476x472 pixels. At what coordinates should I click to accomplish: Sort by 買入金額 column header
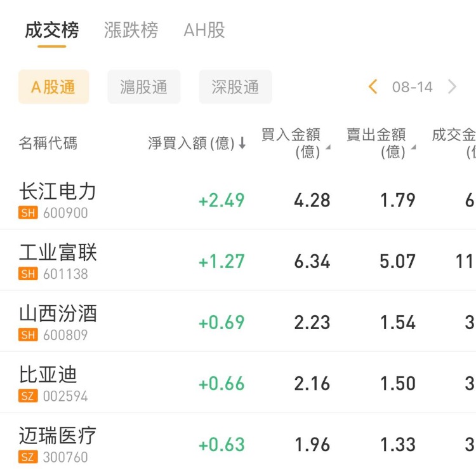[294, 143]
